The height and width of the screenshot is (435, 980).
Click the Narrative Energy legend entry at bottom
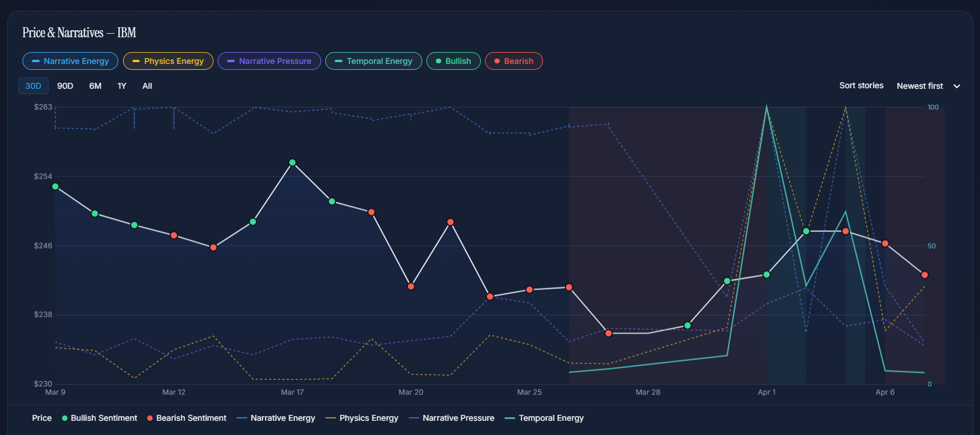(x=276, y=418)
